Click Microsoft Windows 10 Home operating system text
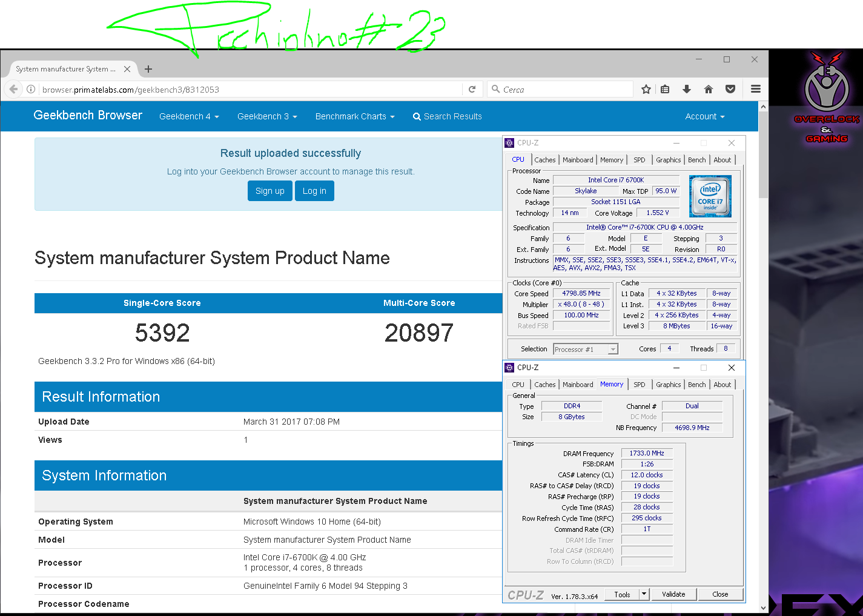863x616 pixels. pyautogui.click(x=312, y=522)
